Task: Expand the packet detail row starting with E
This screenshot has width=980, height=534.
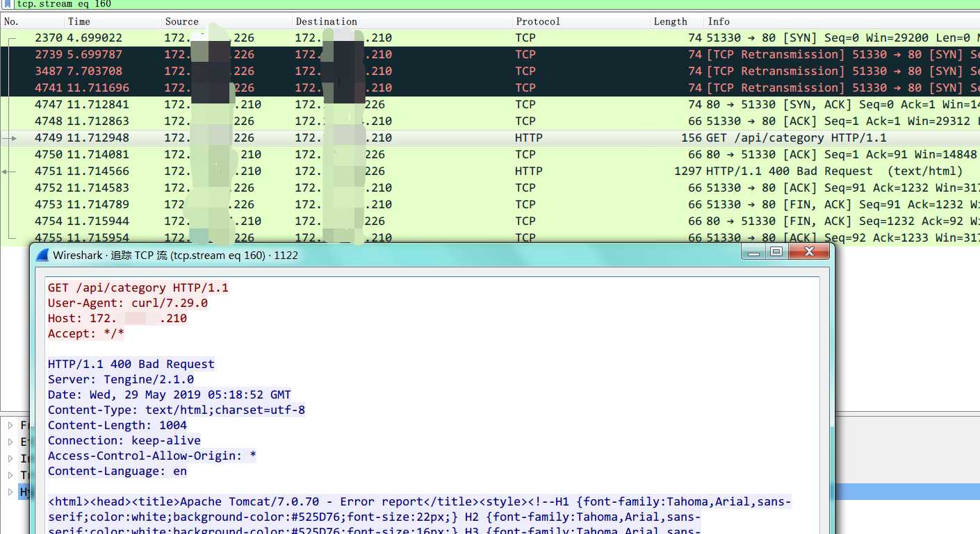Action: click(x=10, y=442)
